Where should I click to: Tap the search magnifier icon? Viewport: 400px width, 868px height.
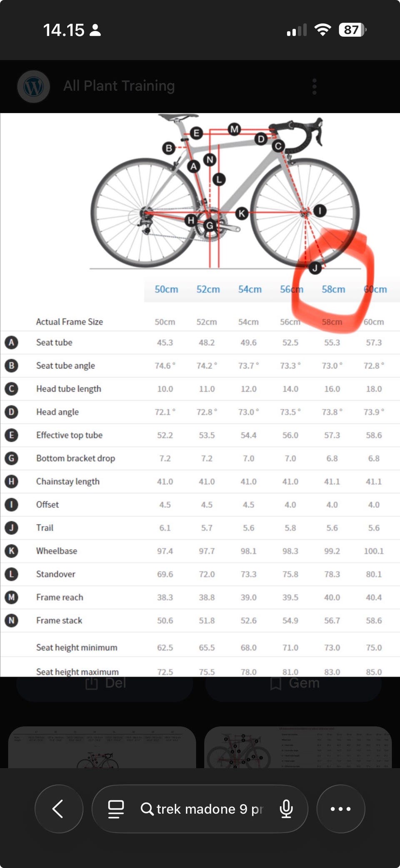click(x=147, y=809)
